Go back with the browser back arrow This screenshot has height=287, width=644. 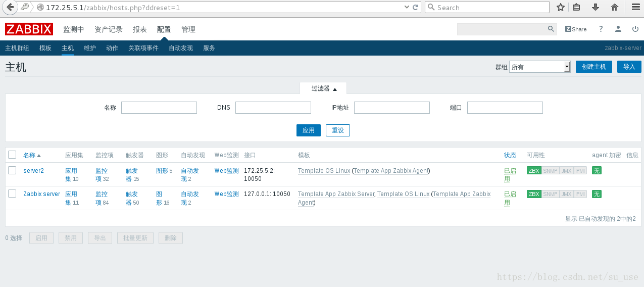[x=10, y=7]
